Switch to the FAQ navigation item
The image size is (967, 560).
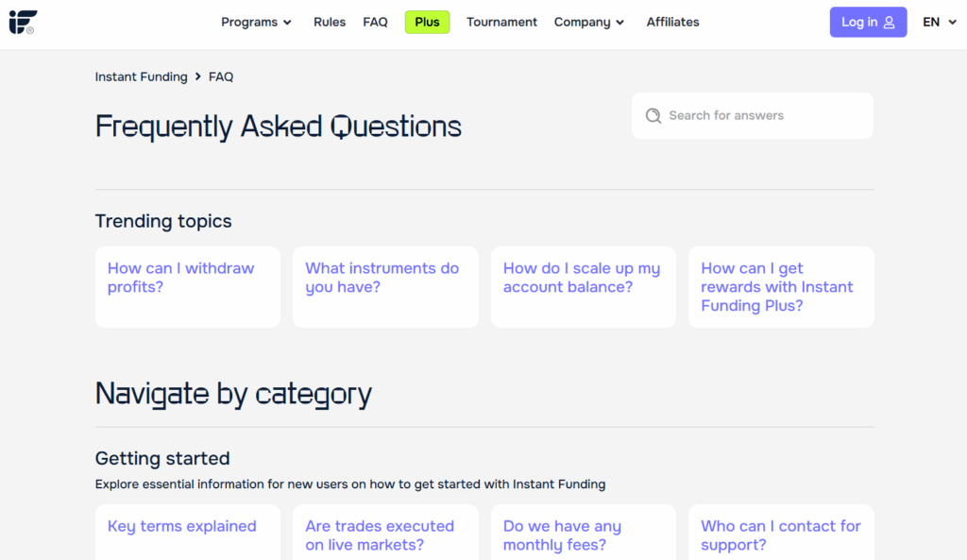(375, 22)
